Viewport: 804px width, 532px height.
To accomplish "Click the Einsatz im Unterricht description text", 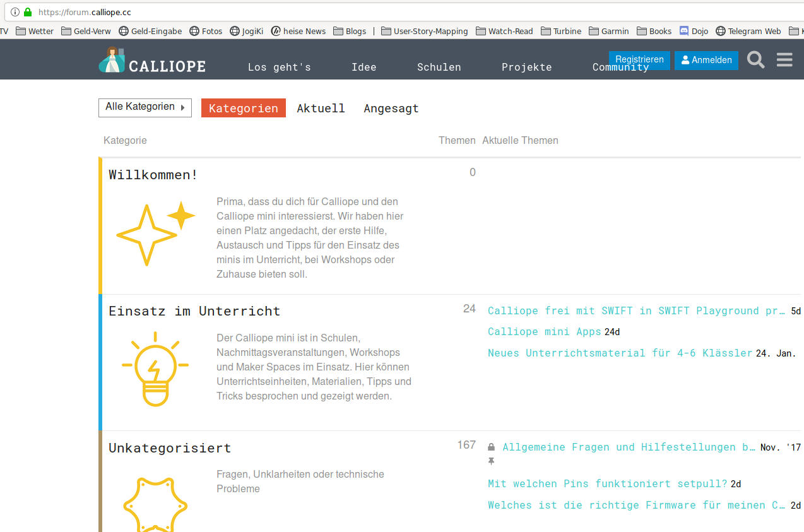I will click(x=314, y=367).
